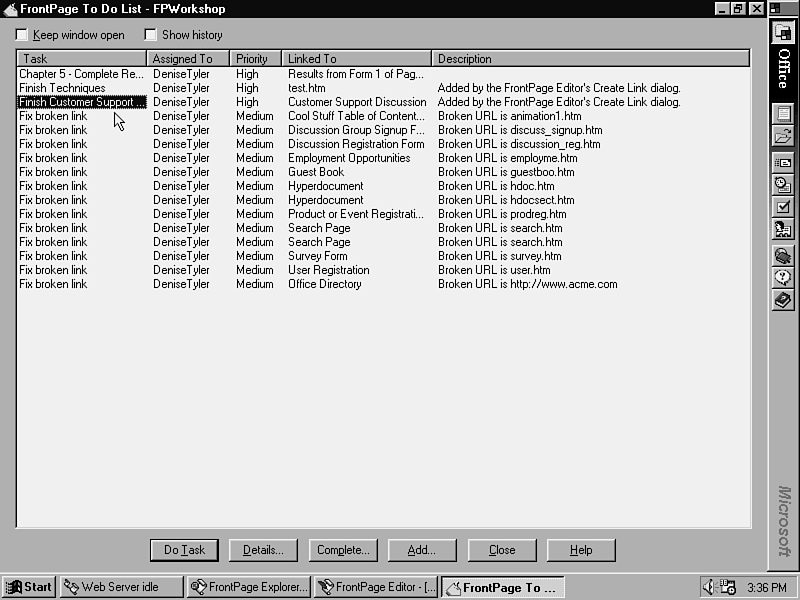Click the Complete... button
Viewport: 800px width, 600px height.
click(343, 550)
